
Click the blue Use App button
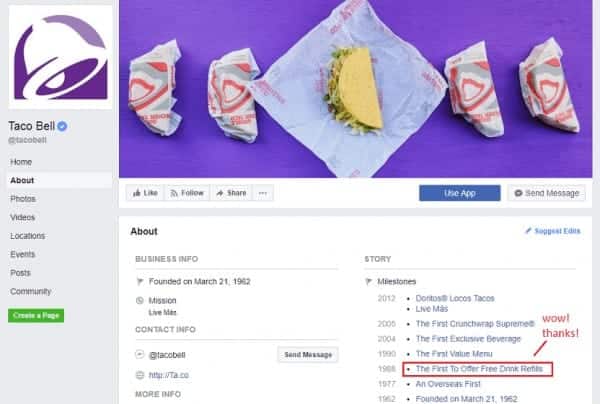click(460, 193)
